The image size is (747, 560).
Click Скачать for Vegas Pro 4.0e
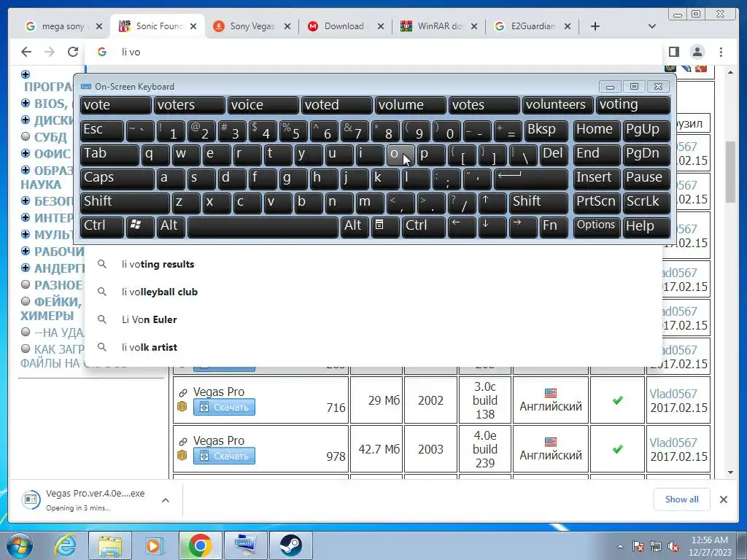[x=224, y=456]
